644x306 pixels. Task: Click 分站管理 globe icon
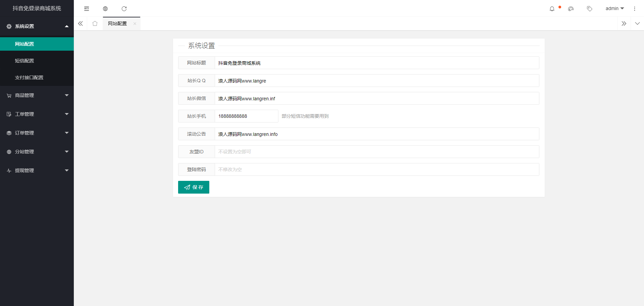pyautogui.click(x=9, y=152)
